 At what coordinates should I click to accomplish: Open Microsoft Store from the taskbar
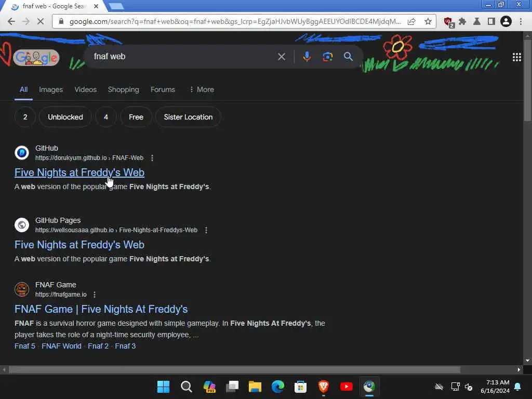[x=301, y=387]
